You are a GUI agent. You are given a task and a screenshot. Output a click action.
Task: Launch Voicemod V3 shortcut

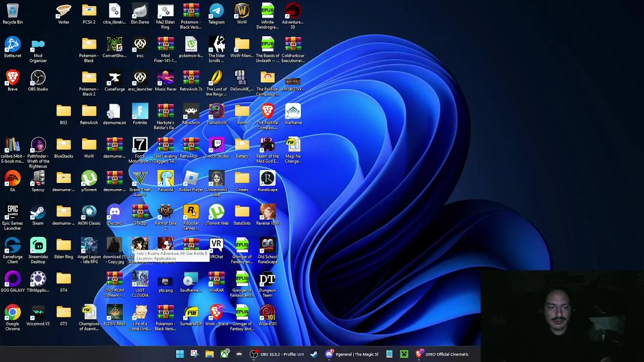click(x=38, y=316)
